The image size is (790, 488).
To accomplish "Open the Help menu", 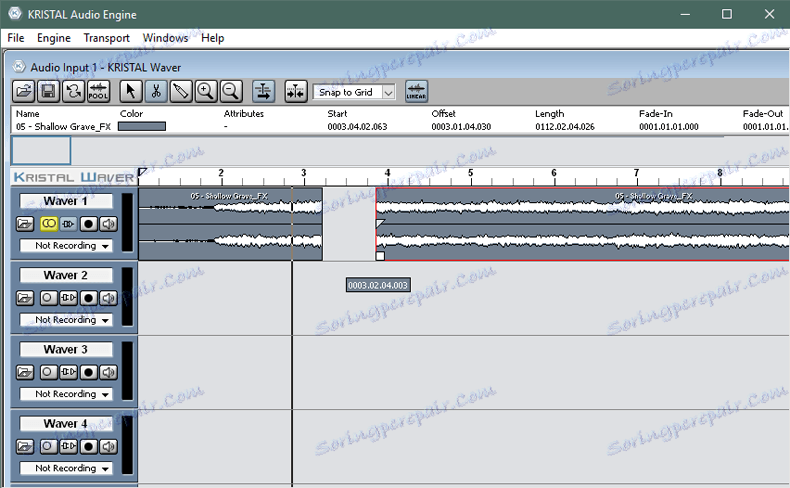I will tap(213, 38).
